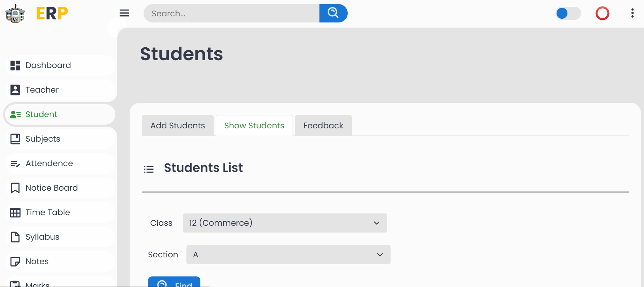
Task: Click the red circle profile icon
Action: [602, 14]
